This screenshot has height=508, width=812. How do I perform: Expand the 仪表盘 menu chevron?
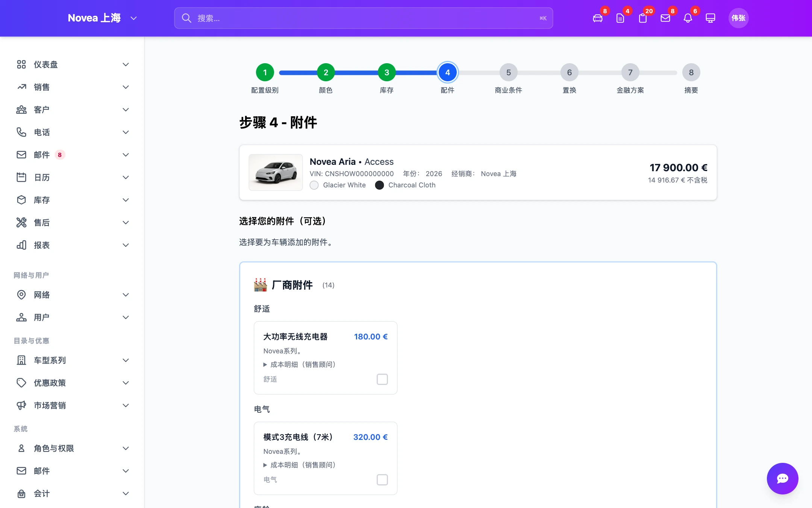point(126,64)
